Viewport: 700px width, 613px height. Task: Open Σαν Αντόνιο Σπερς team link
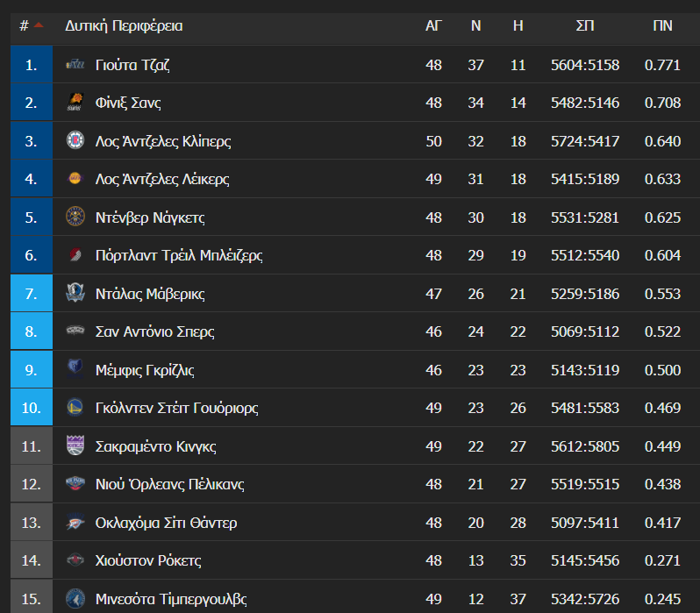tap(155, 331)
